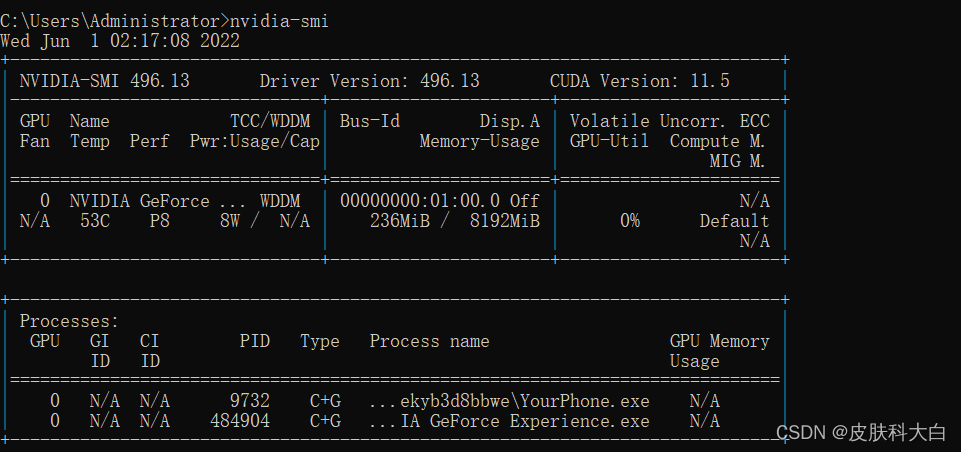The width and height of the screenshot is (961, 452).
Task: Click the Memory-Usage column header
Action: 479,141
